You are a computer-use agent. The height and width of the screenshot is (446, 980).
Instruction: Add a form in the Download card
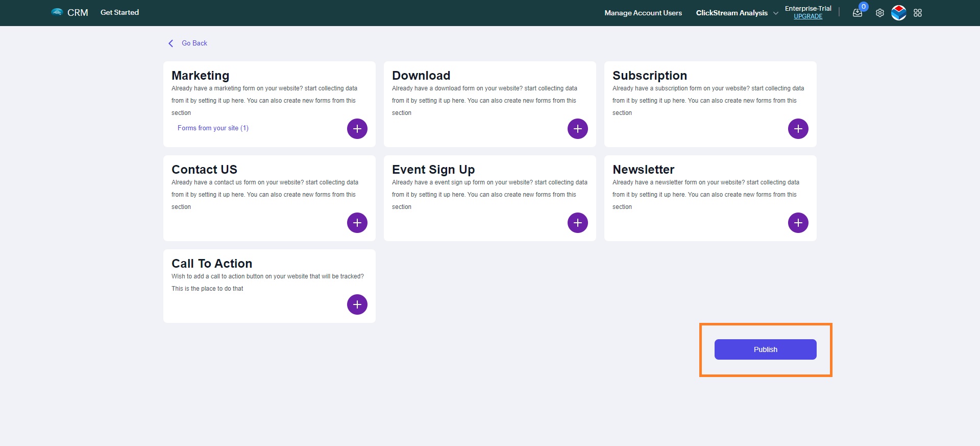[x=578, y=129]
